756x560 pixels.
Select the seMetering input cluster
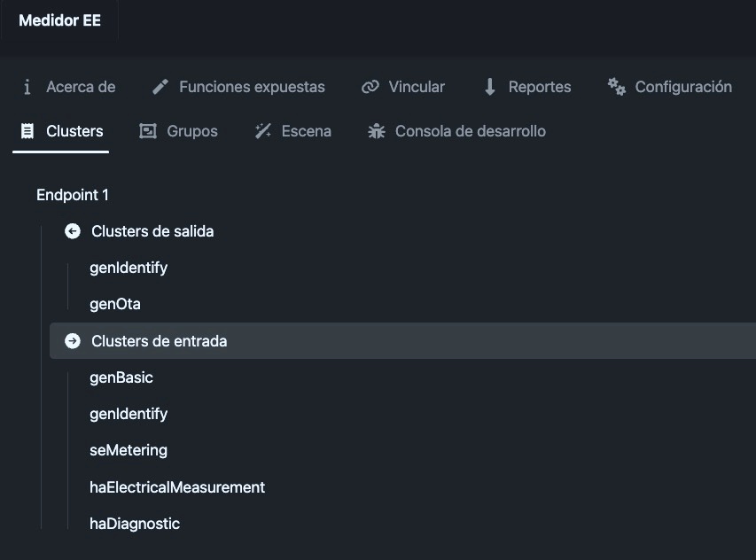pos(129,450)
